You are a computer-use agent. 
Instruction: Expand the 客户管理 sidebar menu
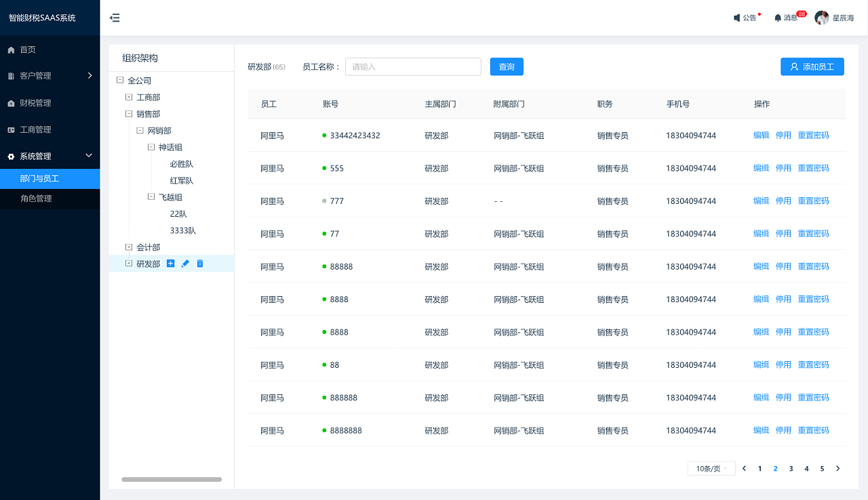tap(50, 76)
